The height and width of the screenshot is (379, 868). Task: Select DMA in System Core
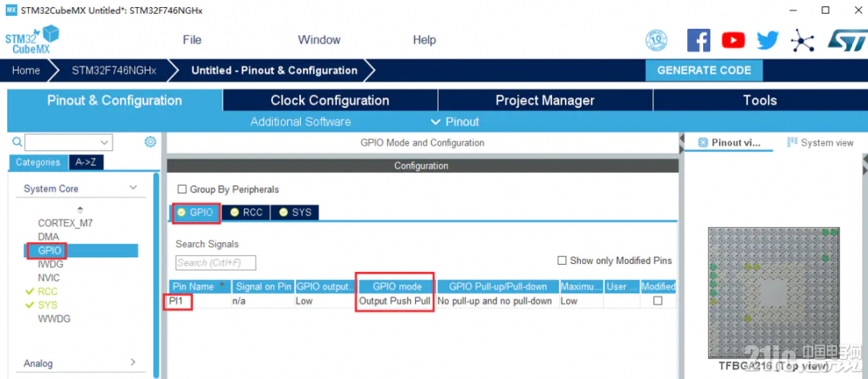click(49, 237)
